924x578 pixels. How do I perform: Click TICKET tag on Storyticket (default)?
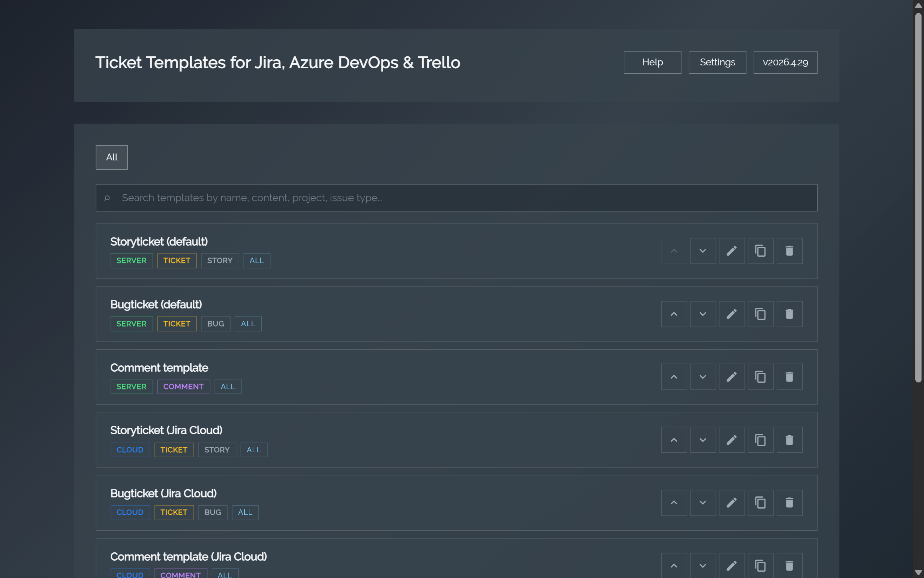tap(177, 261)
